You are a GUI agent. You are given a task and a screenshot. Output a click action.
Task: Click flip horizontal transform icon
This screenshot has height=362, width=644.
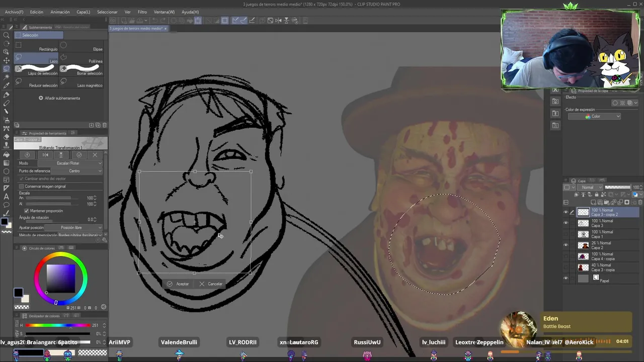click(45, 155)
